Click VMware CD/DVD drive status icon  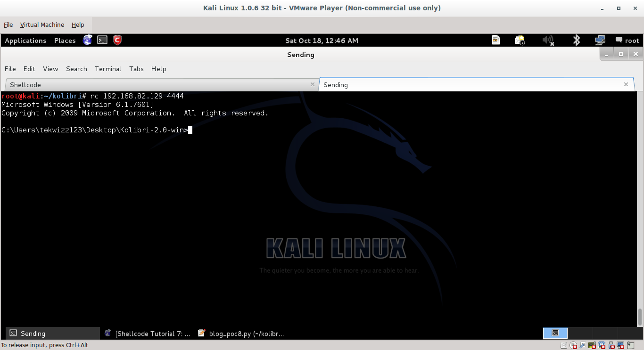tap(573, 345)
